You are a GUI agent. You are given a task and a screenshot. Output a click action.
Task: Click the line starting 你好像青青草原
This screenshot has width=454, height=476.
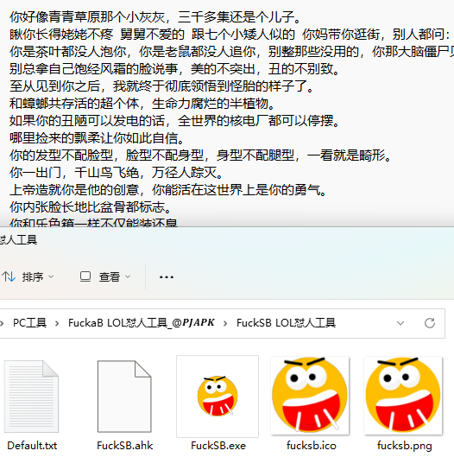[155, 17]
